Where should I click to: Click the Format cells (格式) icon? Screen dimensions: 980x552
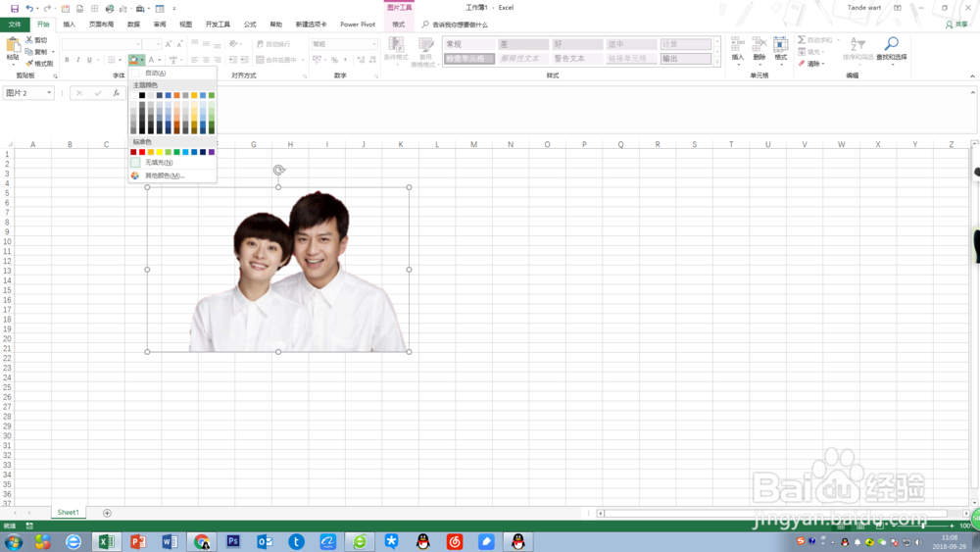[781, 44]
